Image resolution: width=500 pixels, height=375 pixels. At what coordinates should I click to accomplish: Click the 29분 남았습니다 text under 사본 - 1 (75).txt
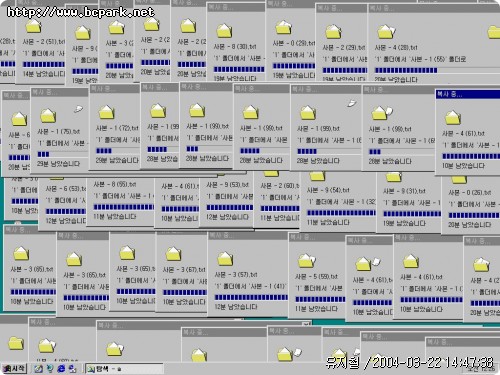[x=58, y=164]
